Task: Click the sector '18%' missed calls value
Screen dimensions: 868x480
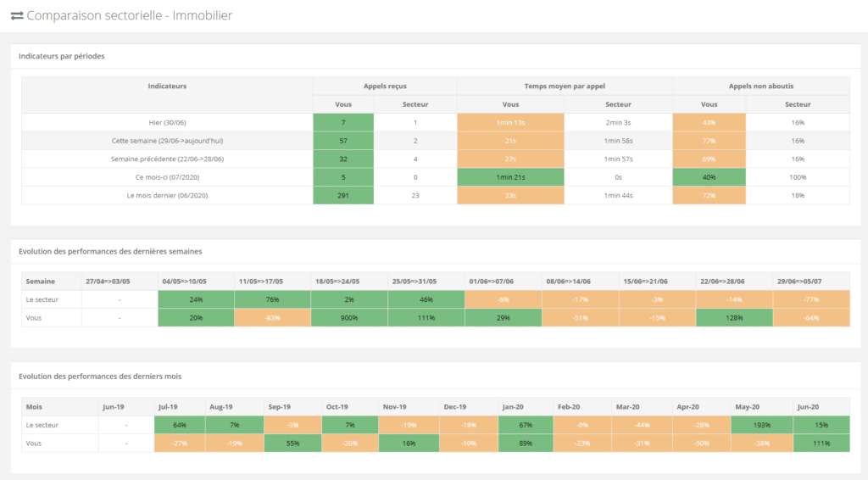Action: pyautogui.click(x=798, y=195)
